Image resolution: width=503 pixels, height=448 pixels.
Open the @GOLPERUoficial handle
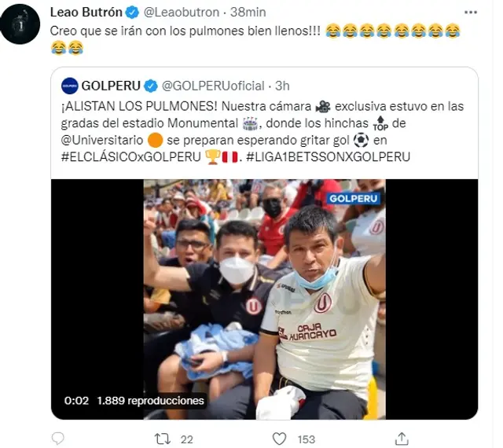[x=213, y=86]
